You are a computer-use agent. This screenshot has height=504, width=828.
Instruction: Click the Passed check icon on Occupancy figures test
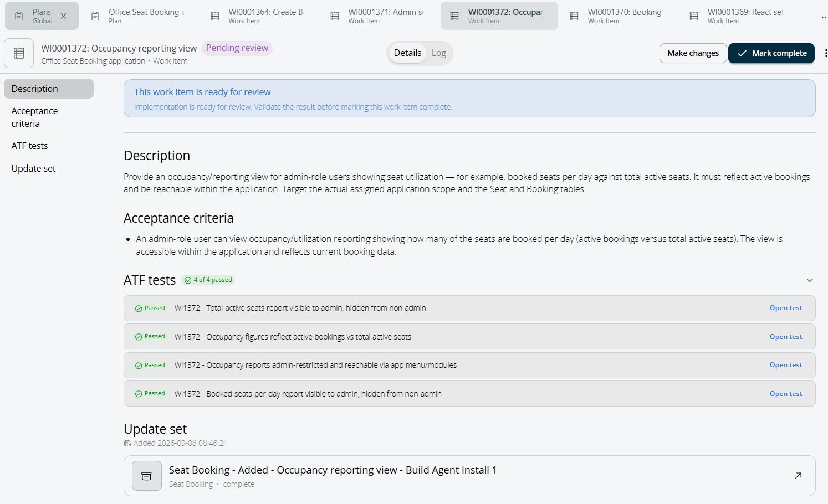pos(139,337)
